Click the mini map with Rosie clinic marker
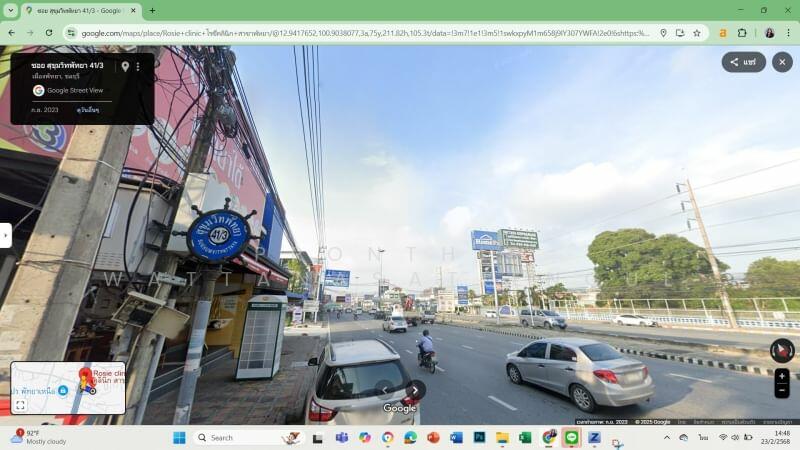 point(68,388)
